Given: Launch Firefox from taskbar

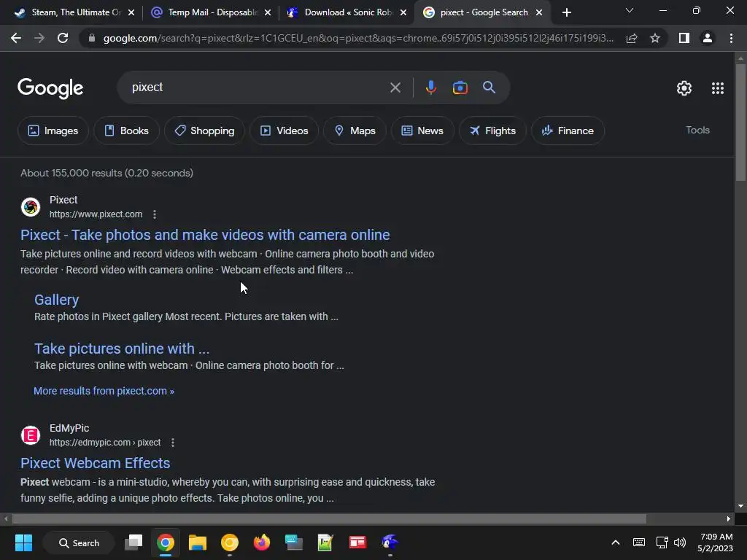Looking at the screenshot, I should 262,542.
